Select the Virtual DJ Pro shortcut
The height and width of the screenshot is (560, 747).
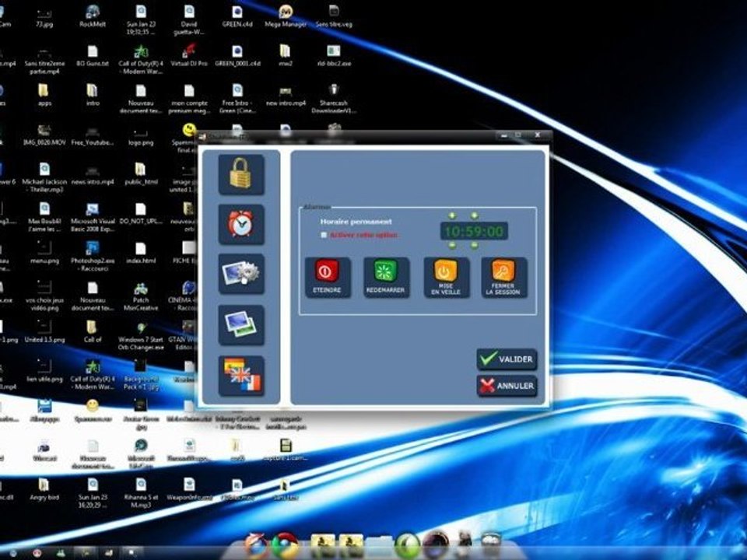coord(189,56)
